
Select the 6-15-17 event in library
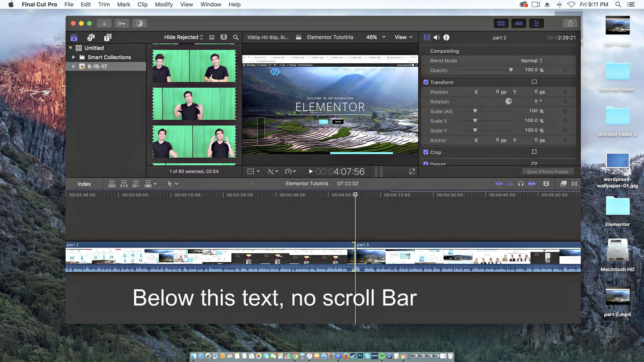click(97, 66)
